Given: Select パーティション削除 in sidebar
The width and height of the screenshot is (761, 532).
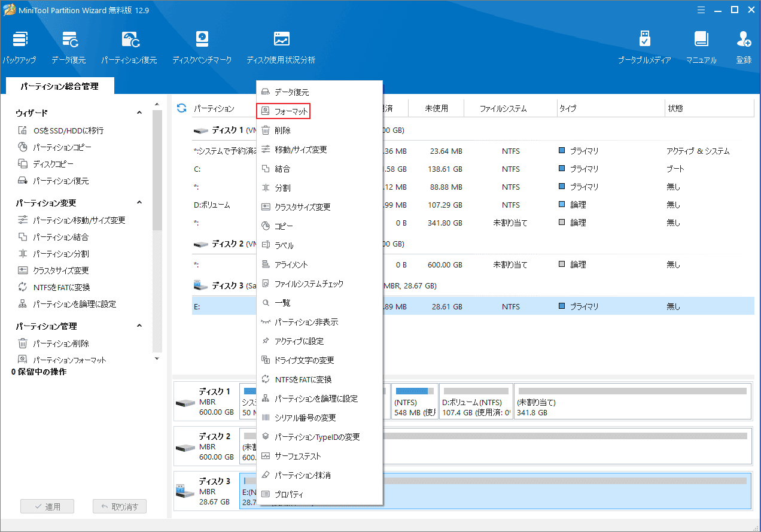Looking at the screenshot, I should pos(53,343).
